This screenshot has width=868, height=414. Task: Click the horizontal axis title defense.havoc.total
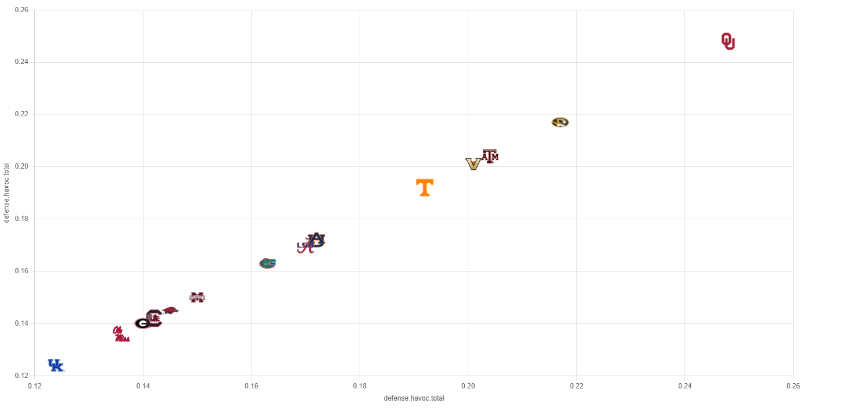[x=414, y=398]
